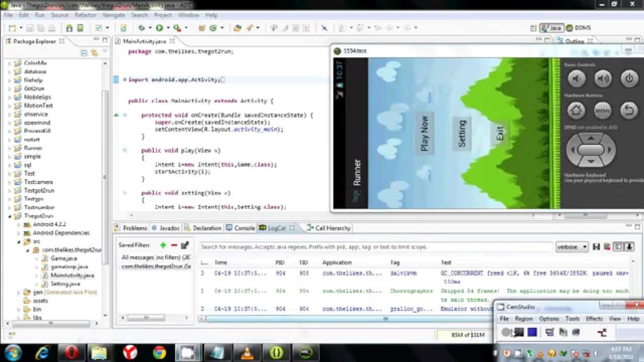Screen dimensions: 644x362
Task: Switch to the Problems tab
Action: tap(131, 228)
